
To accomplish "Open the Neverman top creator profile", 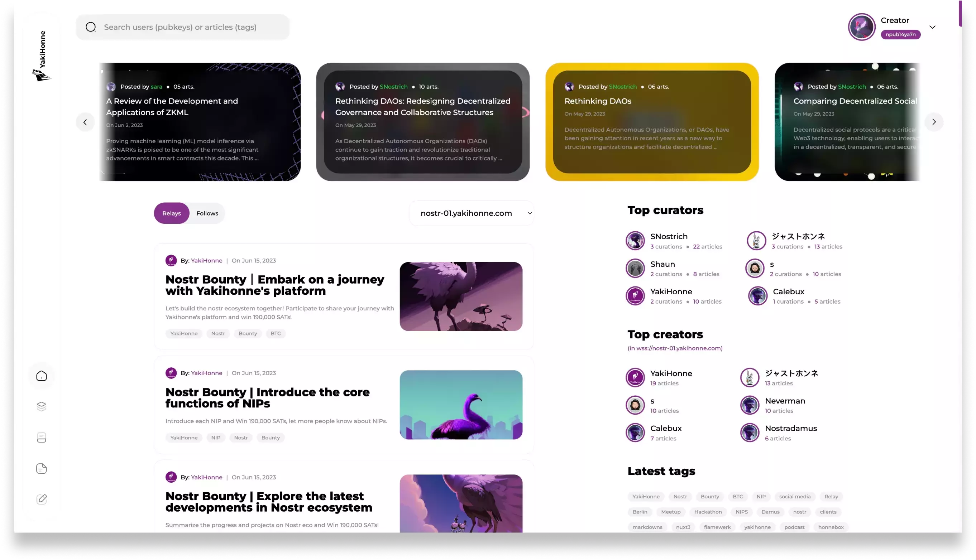I will pyautogui.click(x=785, y=401).
